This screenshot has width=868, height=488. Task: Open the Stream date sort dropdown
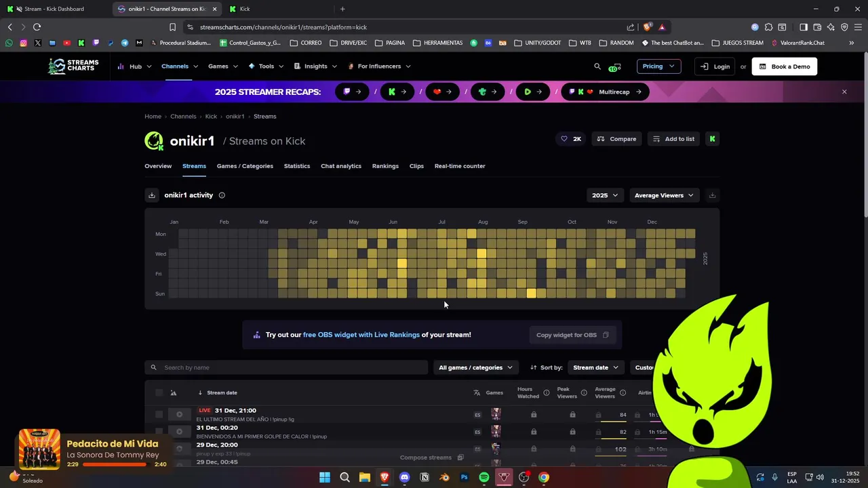point(595,367)
